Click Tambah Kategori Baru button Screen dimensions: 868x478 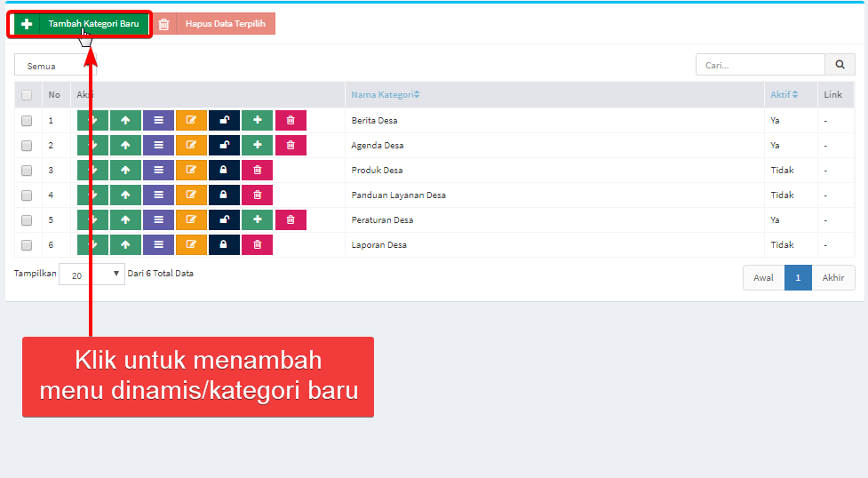point(81,24)
